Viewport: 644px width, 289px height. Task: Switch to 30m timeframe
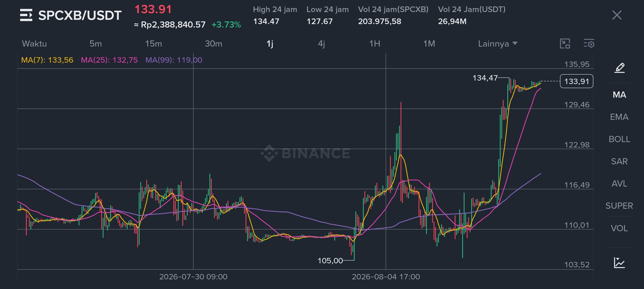coord(213,44)
